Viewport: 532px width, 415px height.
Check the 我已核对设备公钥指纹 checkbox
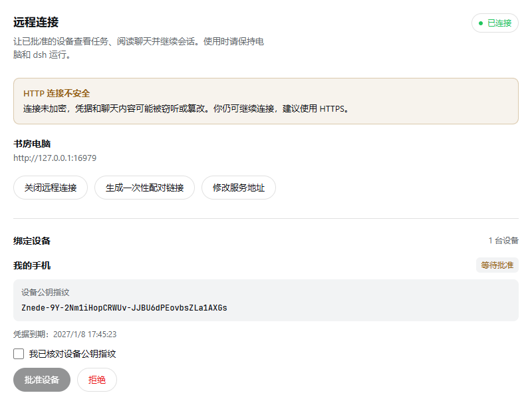coord(19,354)
